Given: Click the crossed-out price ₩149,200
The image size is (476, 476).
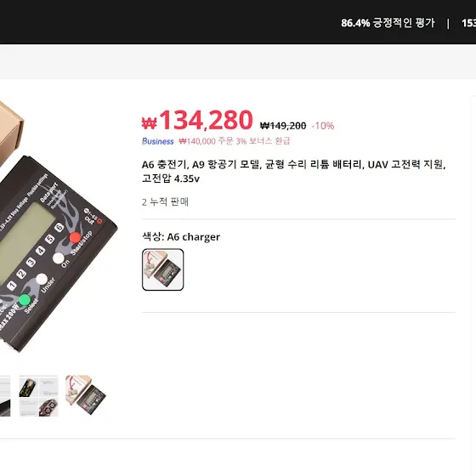Looking at the screenshot, I should point(283,126).
